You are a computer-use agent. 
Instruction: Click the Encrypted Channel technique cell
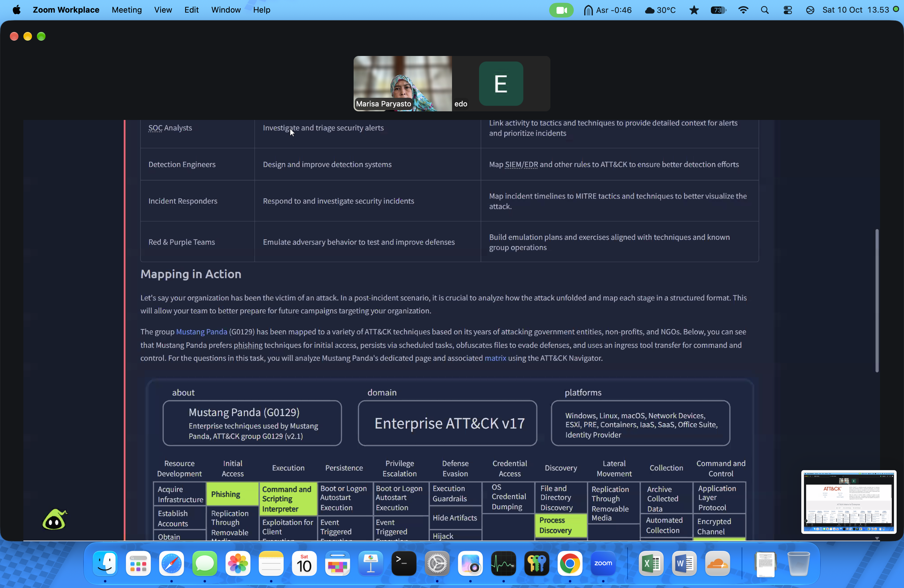click(x=719, y=526)
